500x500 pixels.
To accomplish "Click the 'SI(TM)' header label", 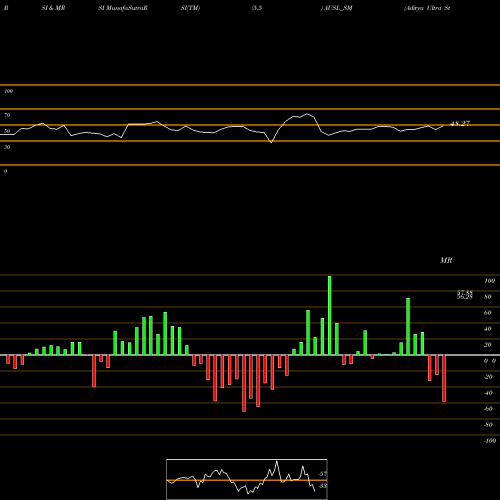I will (190, 8).
